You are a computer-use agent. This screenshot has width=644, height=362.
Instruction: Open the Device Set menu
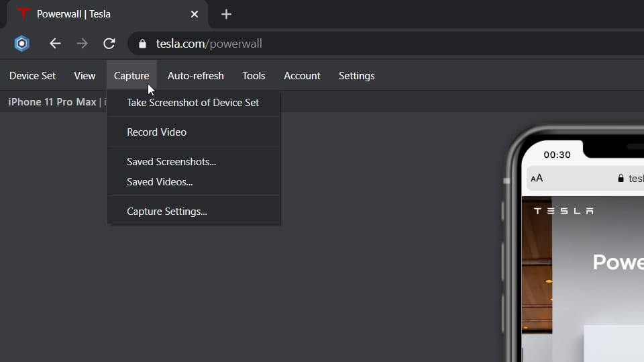32,76
